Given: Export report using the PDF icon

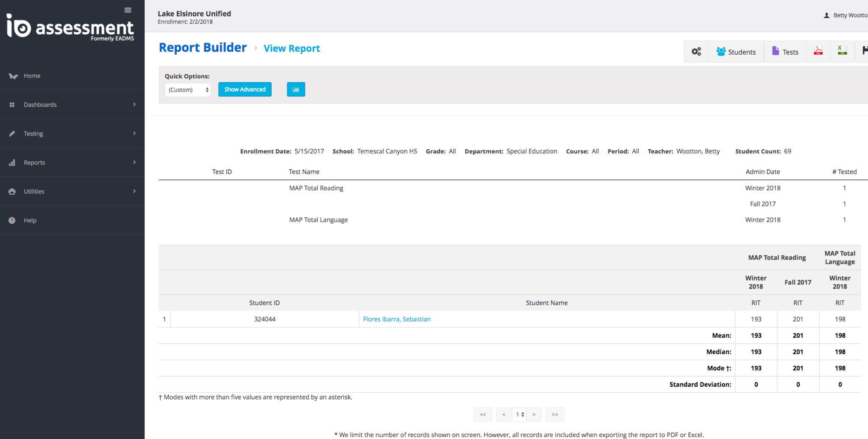Looking at the screenshot, I should point(818,51).
